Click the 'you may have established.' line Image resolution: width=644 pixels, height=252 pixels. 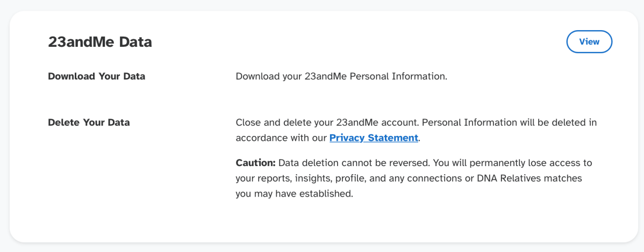(294, 193)
